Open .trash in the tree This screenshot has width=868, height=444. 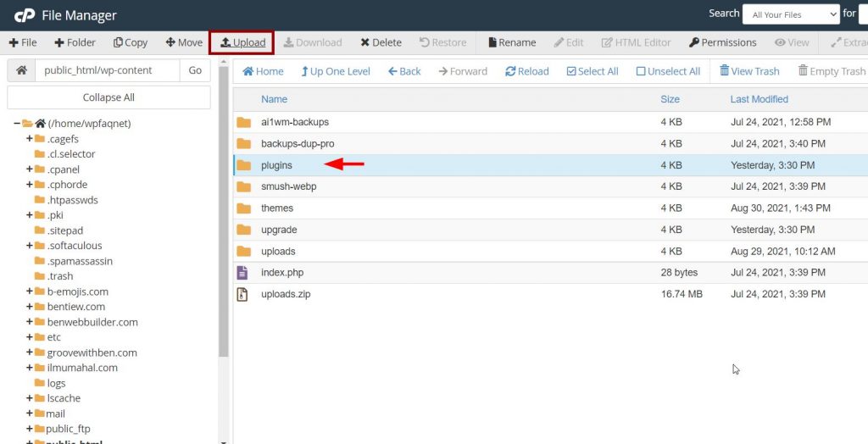(x=60, y=275)
